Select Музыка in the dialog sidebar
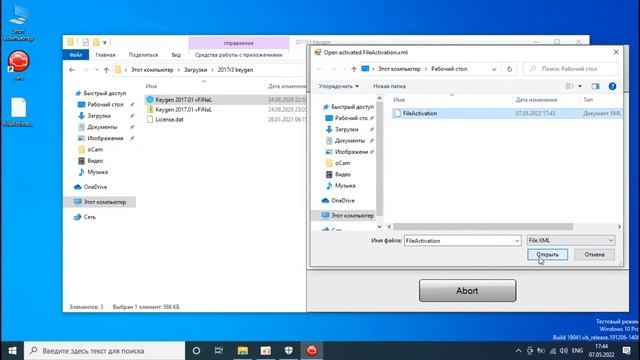 point(341,185)
